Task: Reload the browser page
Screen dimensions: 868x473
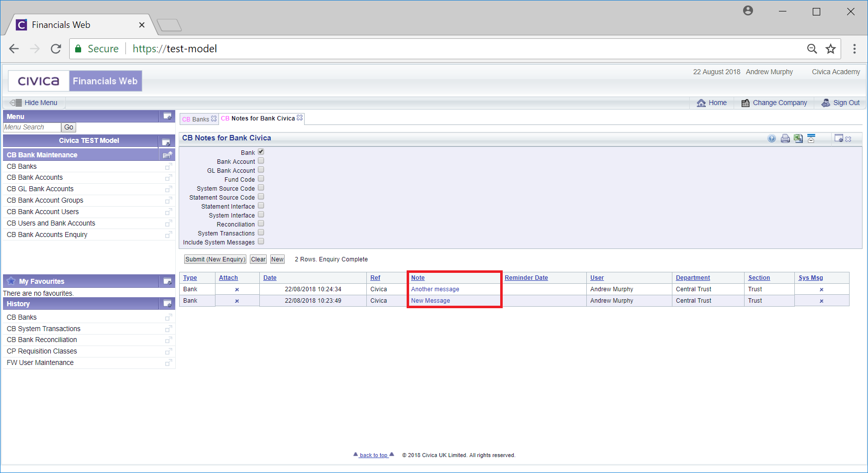Action: coord(56,49)
